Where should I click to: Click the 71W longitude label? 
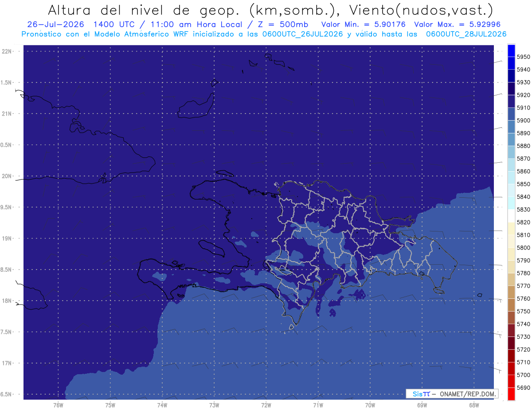click(318, 405)
